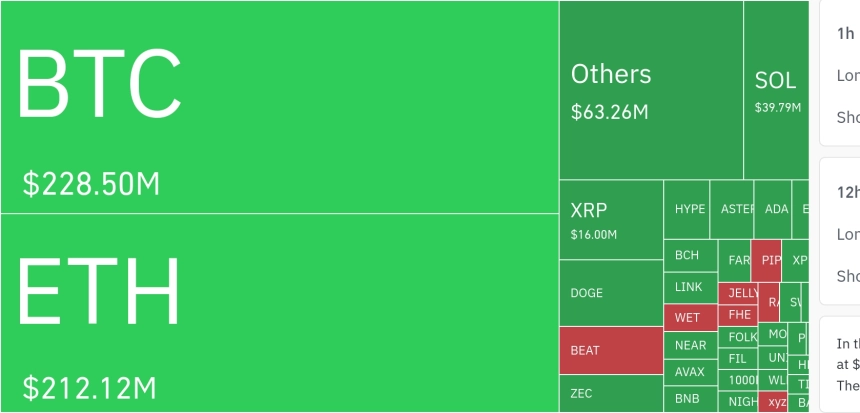This screenshot has height=413, width=860.
Task: Click the ZEC tile
Action: 610,393
